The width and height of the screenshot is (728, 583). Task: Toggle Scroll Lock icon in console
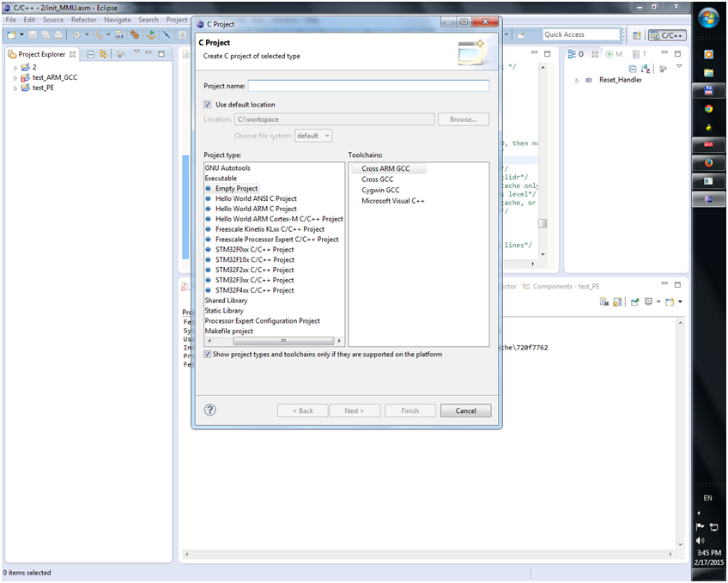coord(617,301)
